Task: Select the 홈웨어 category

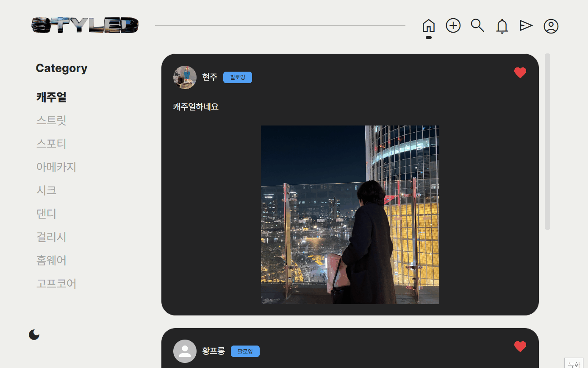Action: (51, 260)
